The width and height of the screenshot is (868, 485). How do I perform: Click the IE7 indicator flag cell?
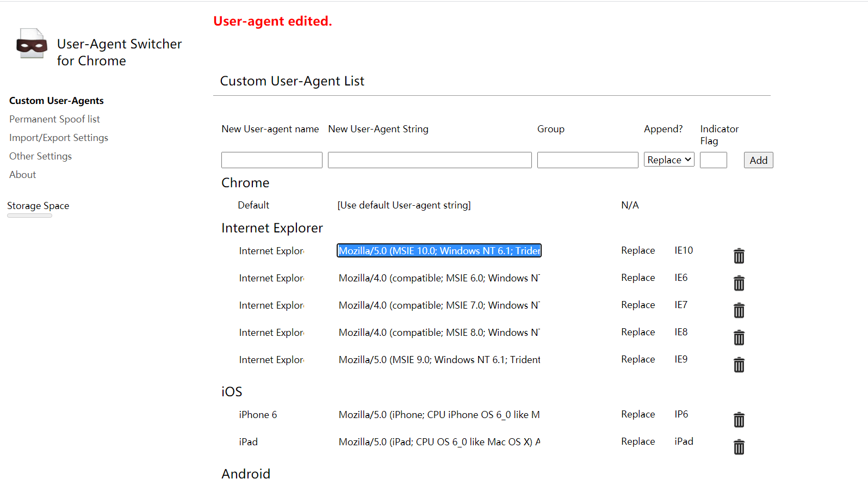681,305
